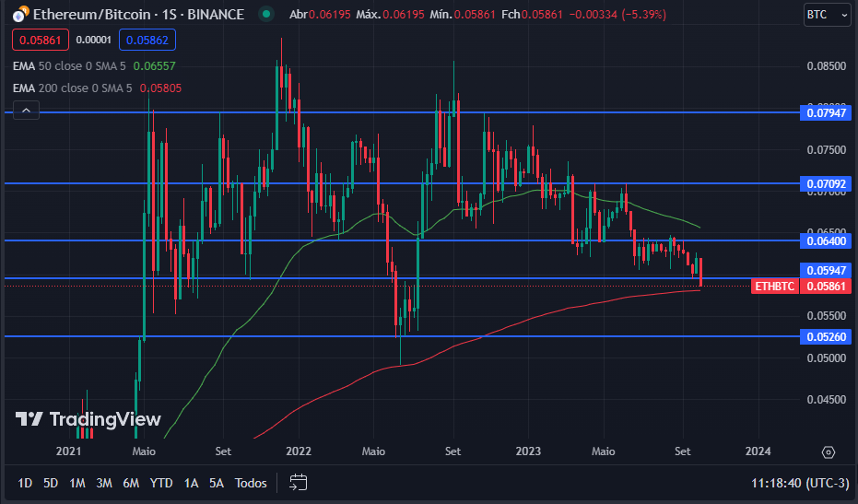Select the 0.07947 horizontal line price label
The width and height of the screenshot is (858, 504).
coord(826,113)
